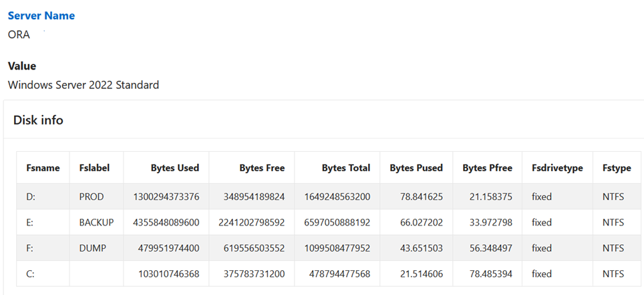Click the Bytes Total column header
The image size is (644, 295).
tap(345, 168)
